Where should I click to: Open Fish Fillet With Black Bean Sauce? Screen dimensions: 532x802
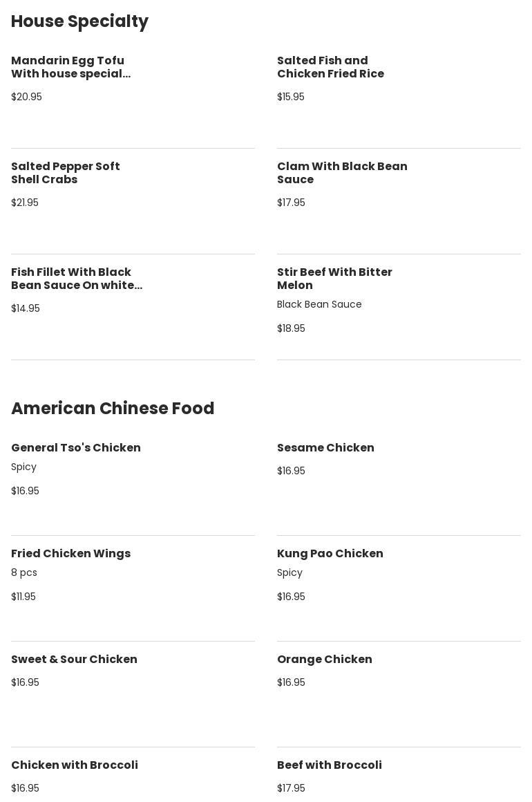77,279
